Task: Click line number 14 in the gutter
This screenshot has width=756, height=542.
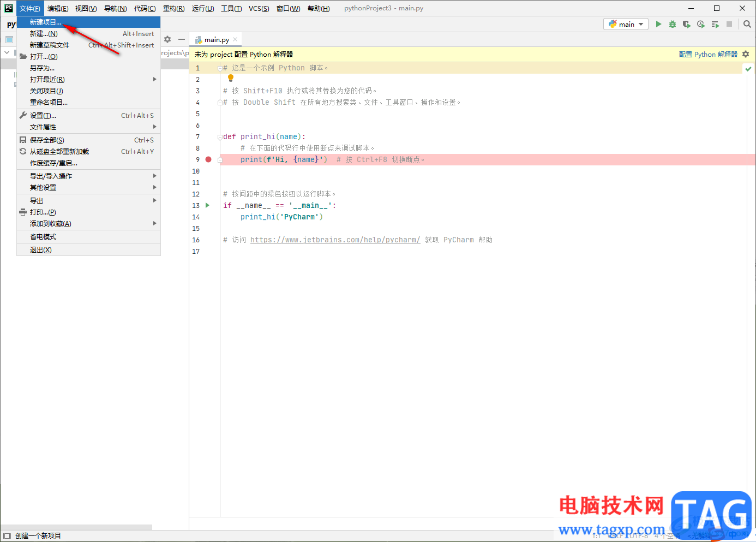Action: 196,217
